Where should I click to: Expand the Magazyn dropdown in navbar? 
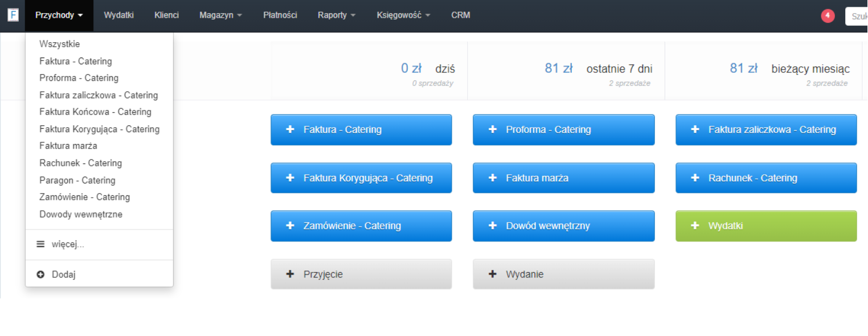[x=220, y=15]
